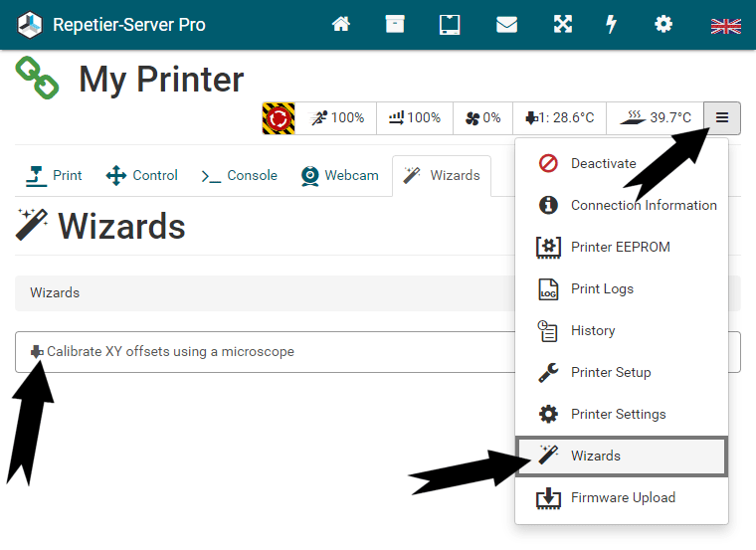The width and height of the screenshot is (756, 550).
Task: Click the home icon in top navigation
Action: point(341,25)
